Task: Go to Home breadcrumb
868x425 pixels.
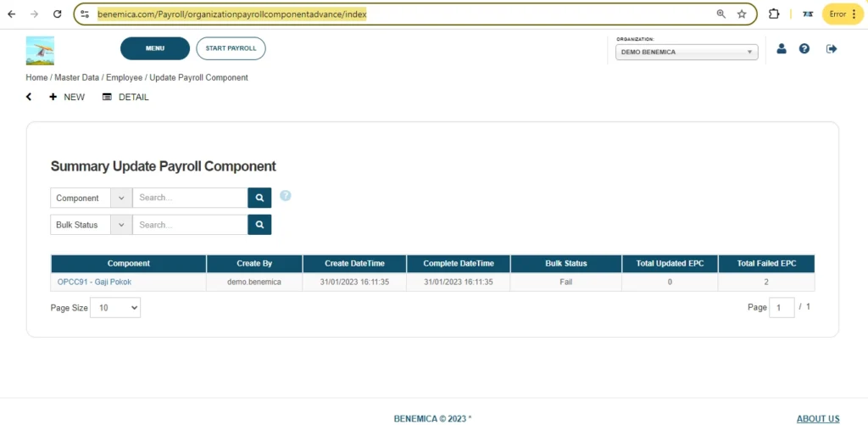Action: point(36,77)
